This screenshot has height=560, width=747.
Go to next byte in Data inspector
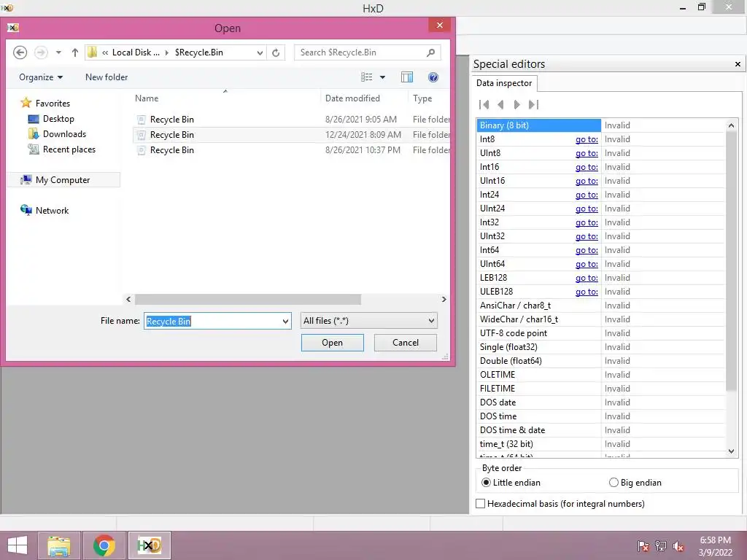(x=517, y=104)
